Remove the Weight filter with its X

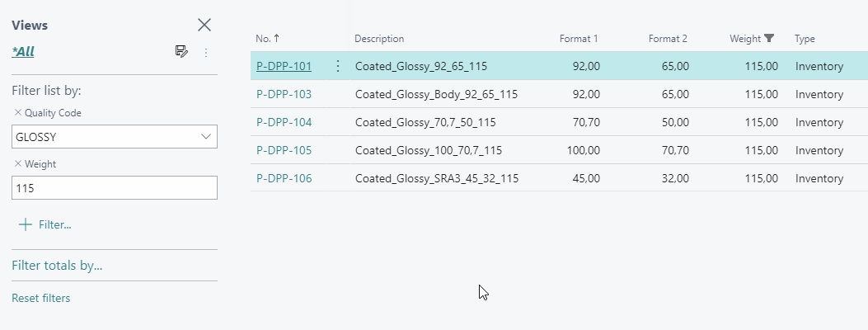click(17, 164)
